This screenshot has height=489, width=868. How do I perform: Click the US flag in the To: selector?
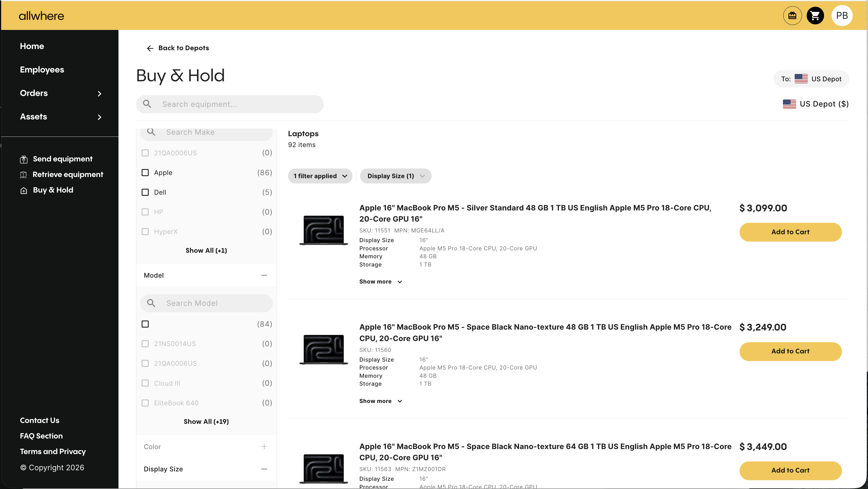pyautogui.click(x=801, y=79)
